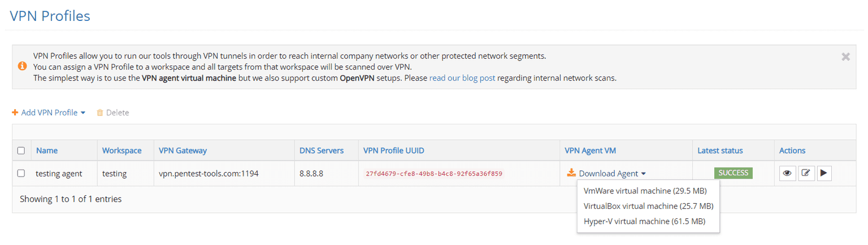
Task: Sort table by Name column header
Action: point(47,151)
